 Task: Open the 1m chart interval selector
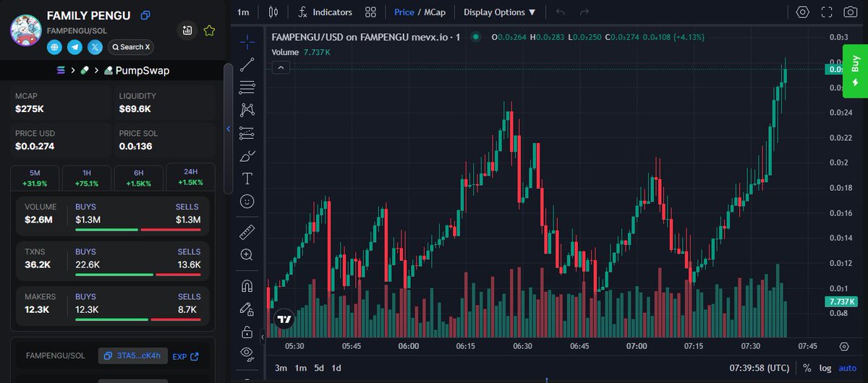[243, 12]
